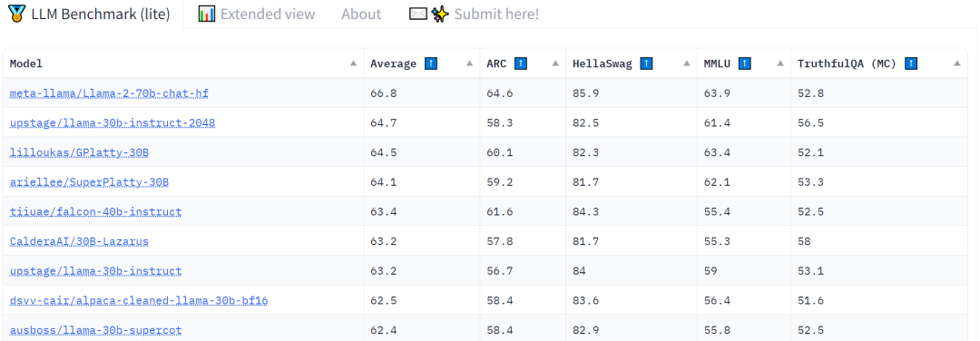
Task: Open dsvv-cair/alpaca-cleaned-llama-30b-bf16 model link
Action: pyautogui.click(x=139, y=300)
